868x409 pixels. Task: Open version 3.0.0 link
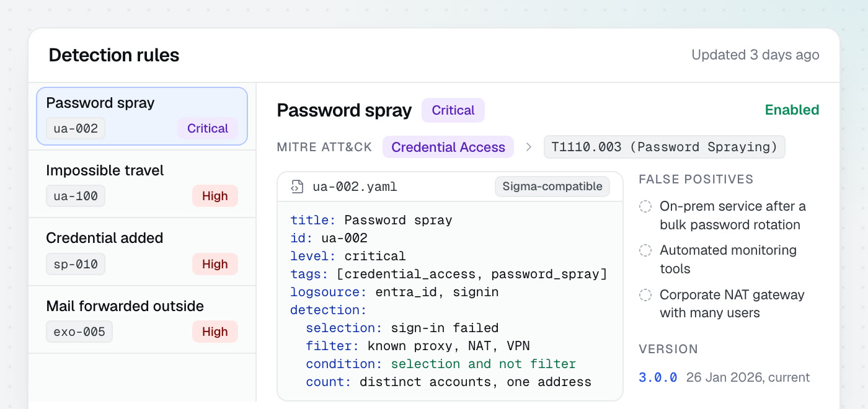(658, 377)
